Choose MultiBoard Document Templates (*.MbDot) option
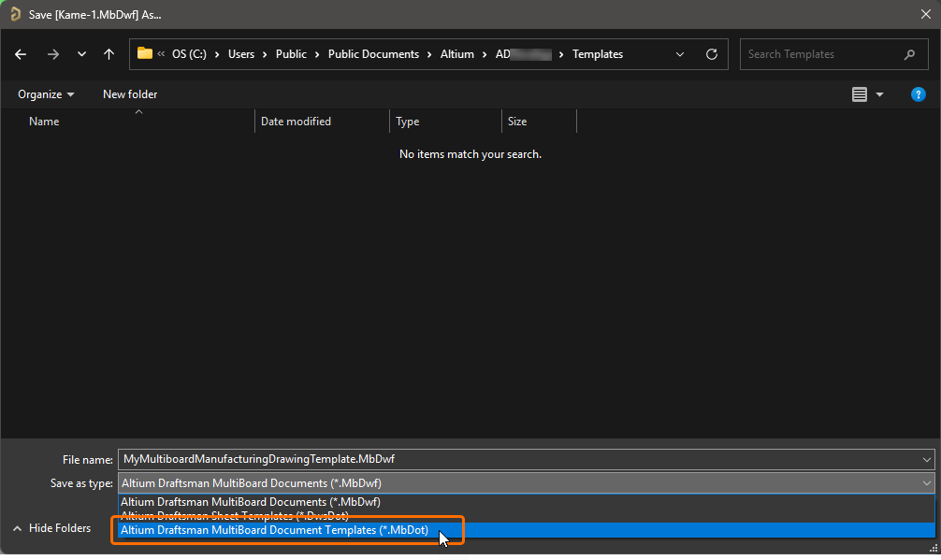 point(527,530)
